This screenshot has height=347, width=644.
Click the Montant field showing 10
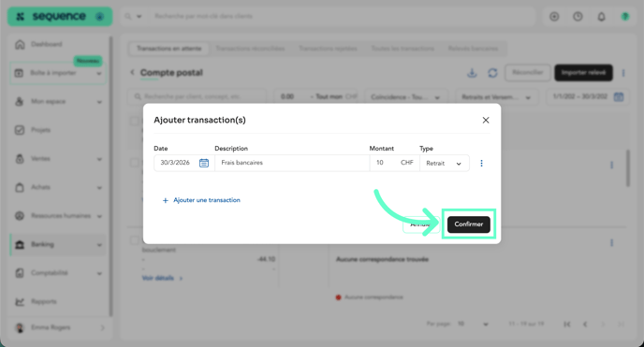pos(394,163)
